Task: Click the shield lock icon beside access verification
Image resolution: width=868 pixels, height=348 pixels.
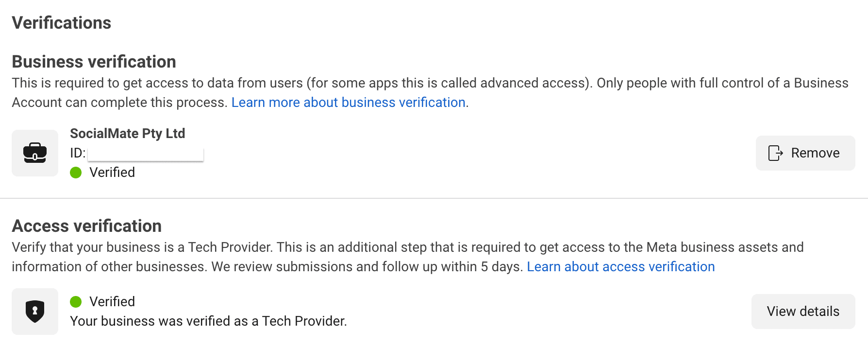Action: (x=34, y=311)
